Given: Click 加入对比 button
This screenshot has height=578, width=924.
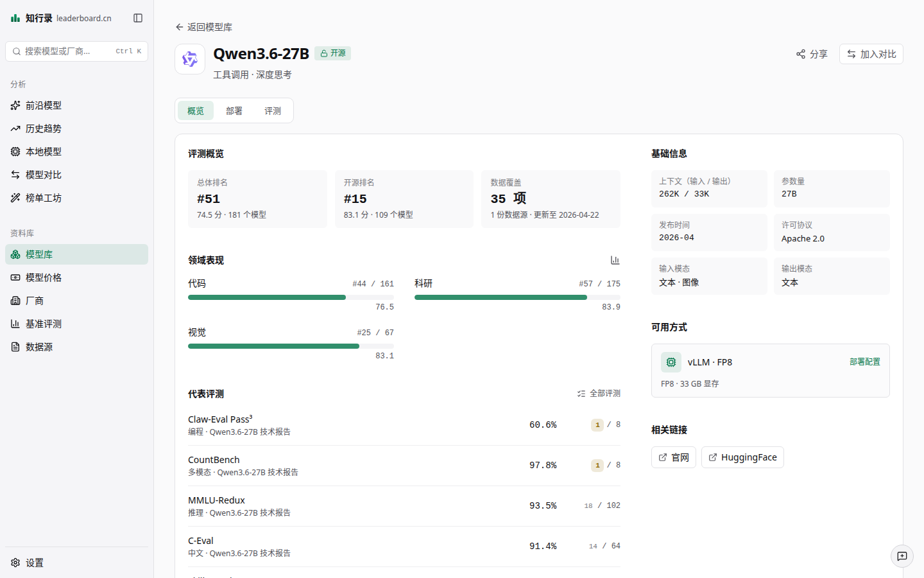Looking at the screenshot, I should click(871, 54).
